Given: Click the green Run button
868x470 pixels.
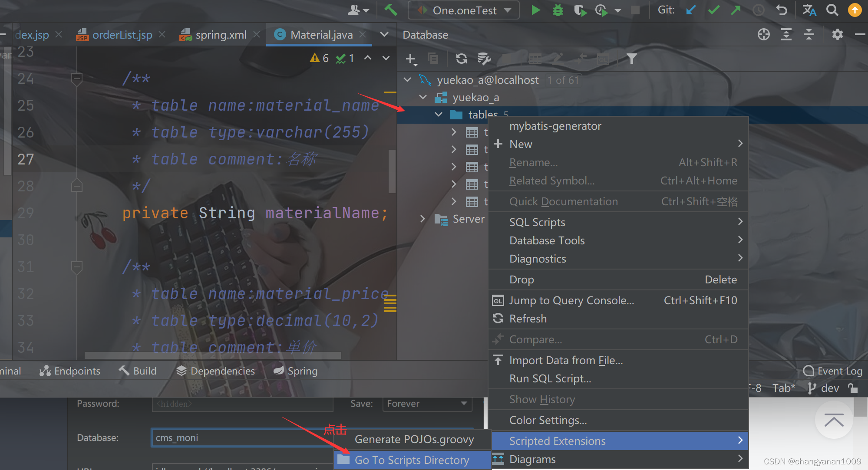Looking at the screenshot, I should [x=535, y=10].
